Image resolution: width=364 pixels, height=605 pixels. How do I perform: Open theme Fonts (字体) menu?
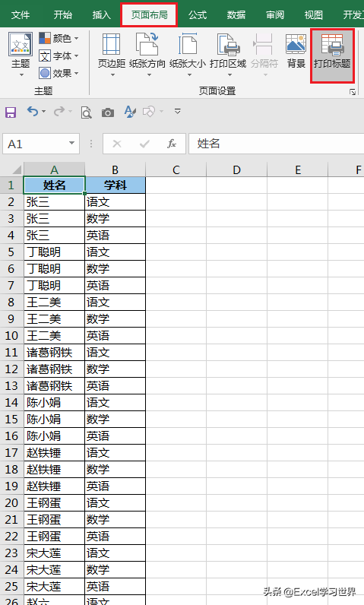point(59,56)
